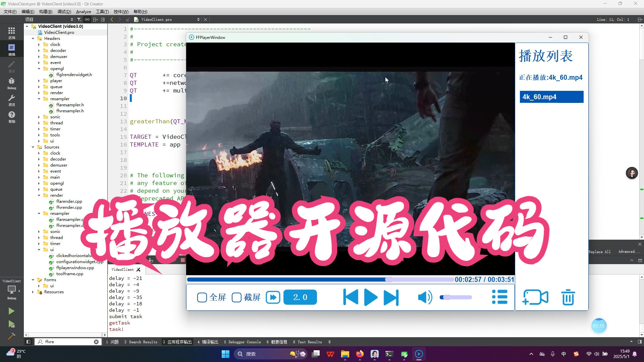The image size is (644, 362).
Task: Open Projects mode wrench icon
Action: [12, 100]
